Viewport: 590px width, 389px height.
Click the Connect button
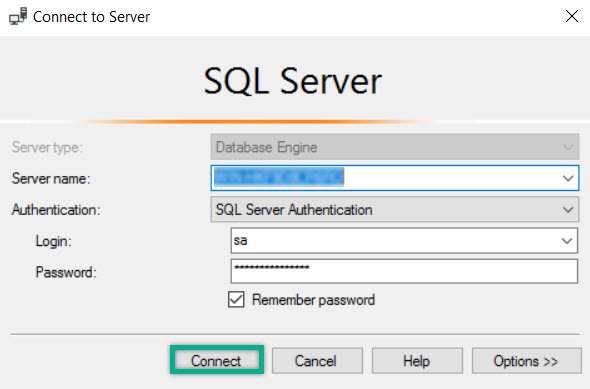click(217, 360)
